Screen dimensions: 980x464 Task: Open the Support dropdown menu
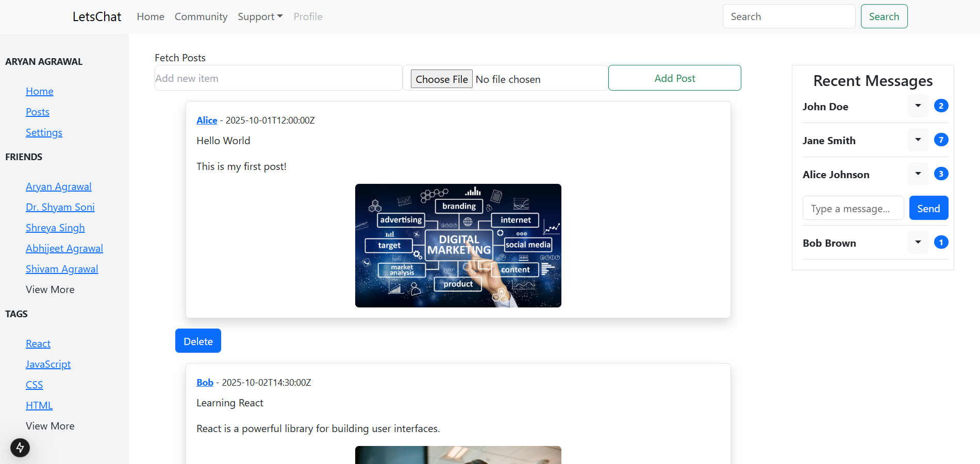[260, 16]
